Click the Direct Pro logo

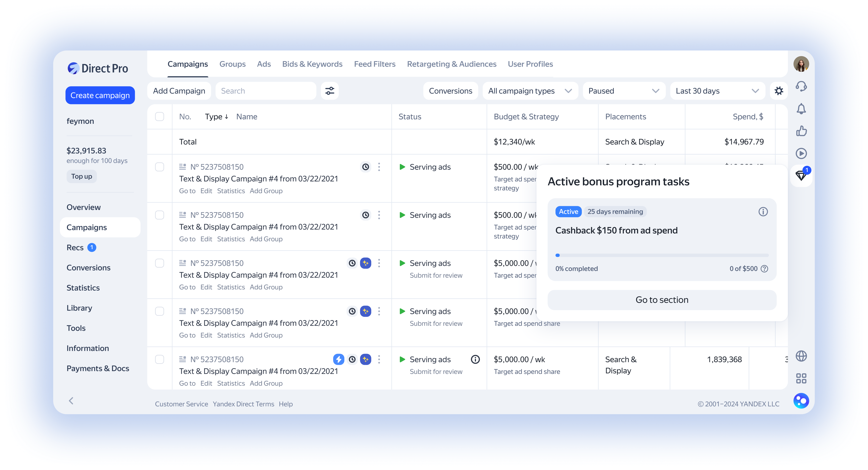pos(98,68)
